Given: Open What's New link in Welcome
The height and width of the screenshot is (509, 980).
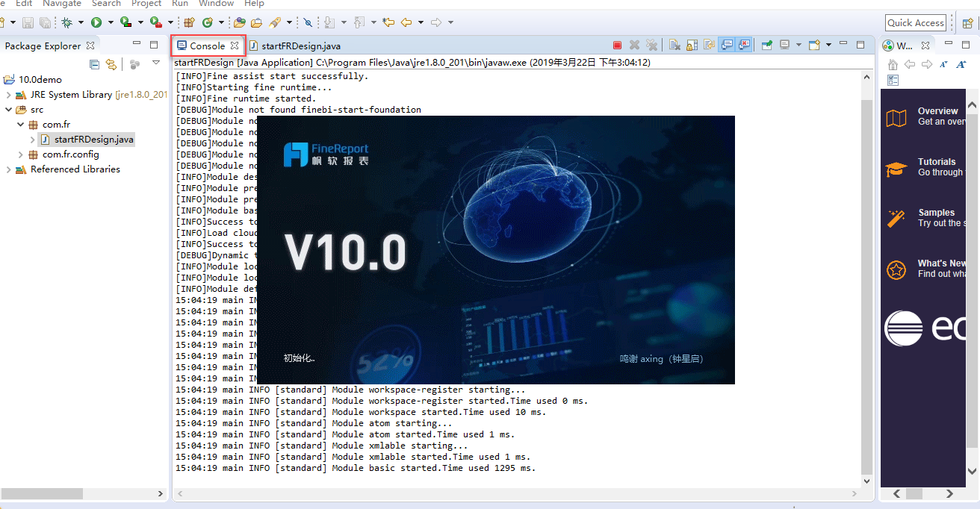Looking at the screenshot, I should pos(941,263).
